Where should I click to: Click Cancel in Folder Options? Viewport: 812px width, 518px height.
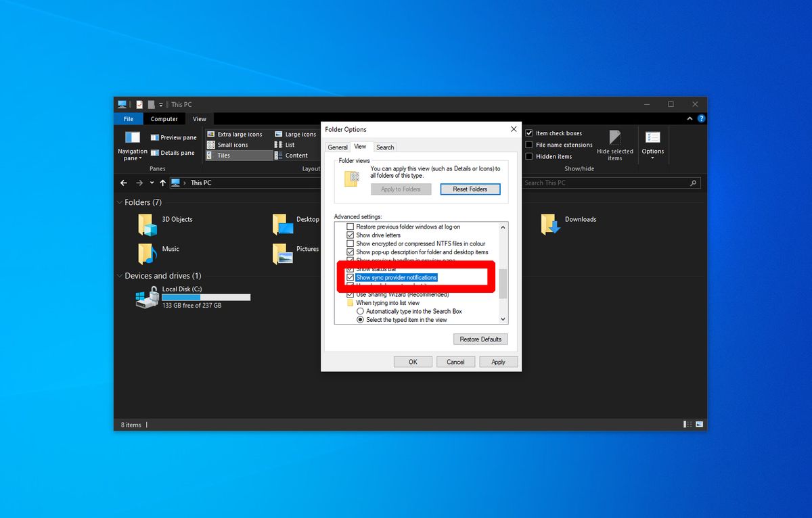pyautogui.click(x=455, y=362)
